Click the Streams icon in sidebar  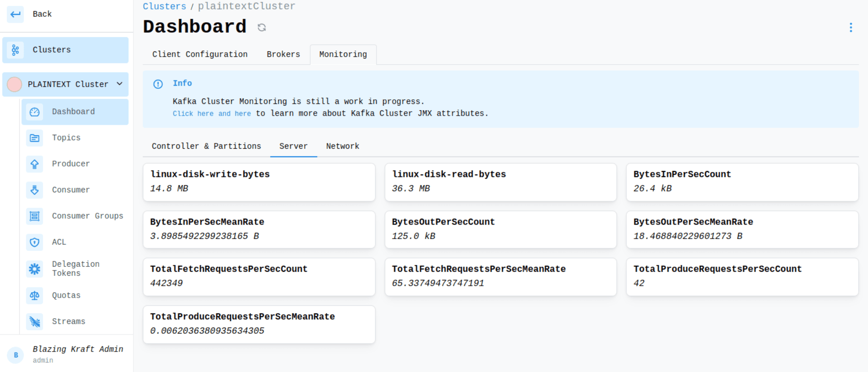click(x=34, y=322)
